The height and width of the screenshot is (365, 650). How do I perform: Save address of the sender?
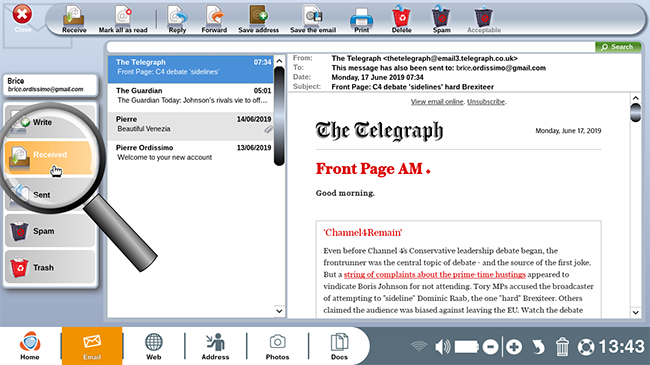(x=259, y=19)
